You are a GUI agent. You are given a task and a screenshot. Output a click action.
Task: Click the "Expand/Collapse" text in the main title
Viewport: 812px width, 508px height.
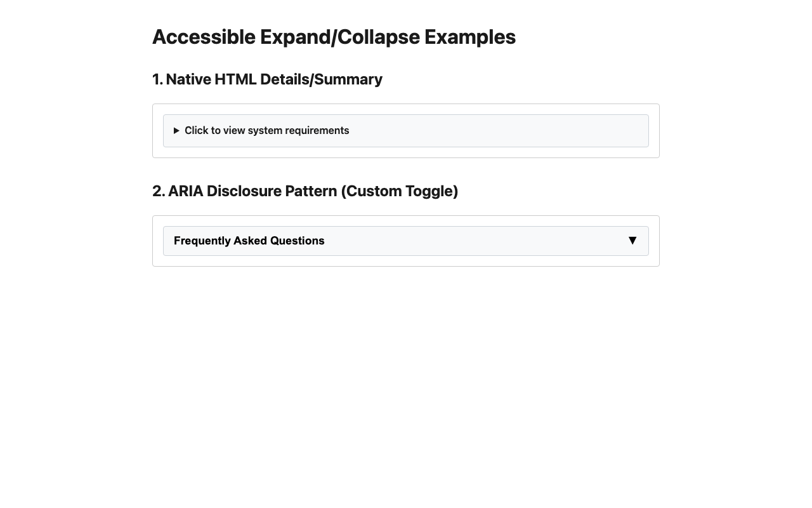[340, 37]
